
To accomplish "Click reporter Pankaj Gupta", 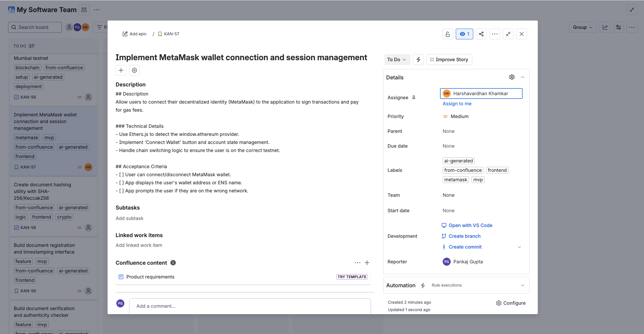I will pyautogui.click(x=463, y=262).
